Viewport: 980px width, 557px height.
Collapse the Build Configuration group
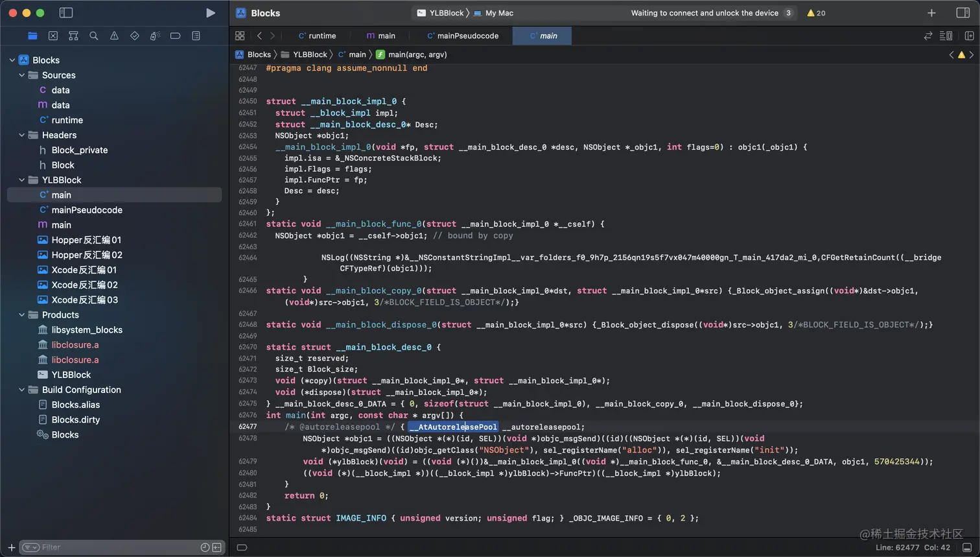click(x=22, y=390)
